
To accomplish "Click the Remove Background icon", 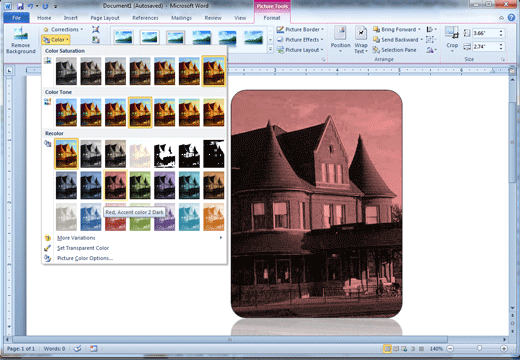I will [20, 40].
